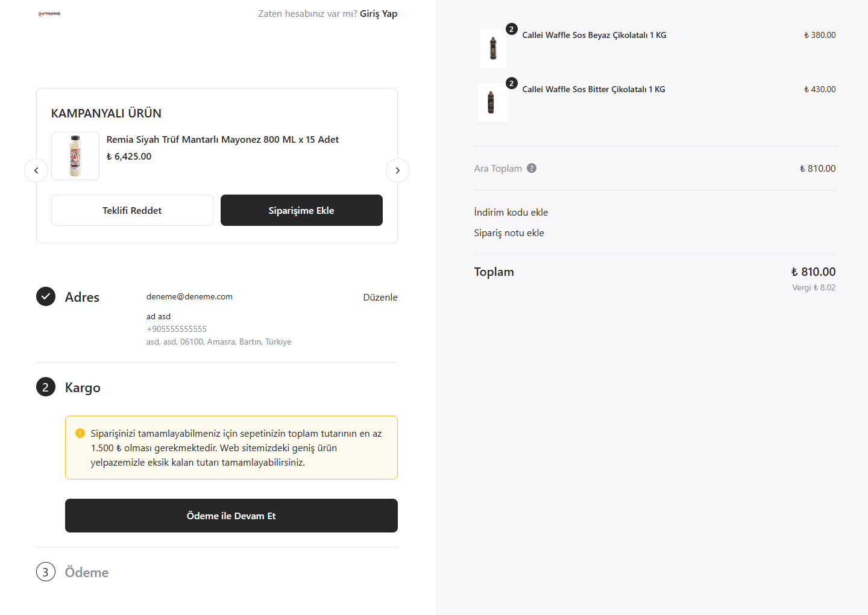Click the gurmepasaj logo
The height and width of the screenshot is (615, 868).
click(x=49, y=14)
